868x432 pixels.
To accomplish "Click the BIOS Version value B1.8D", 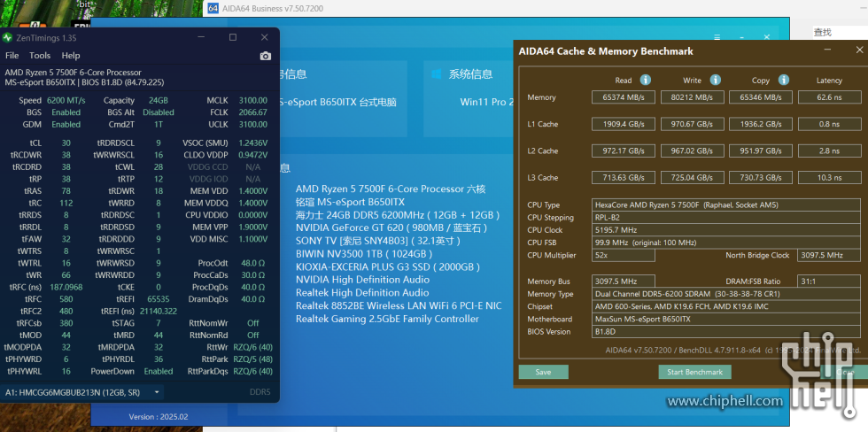I will [726, 332].
